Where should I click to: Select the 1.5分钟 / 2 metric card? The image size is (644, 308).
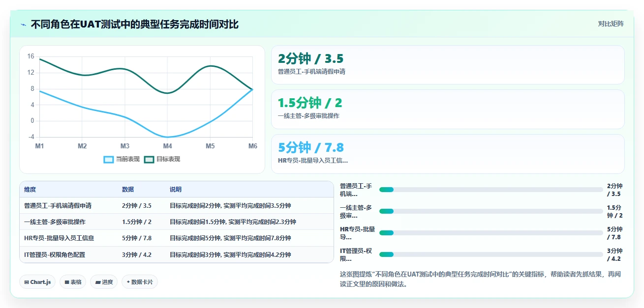[448, 109]
